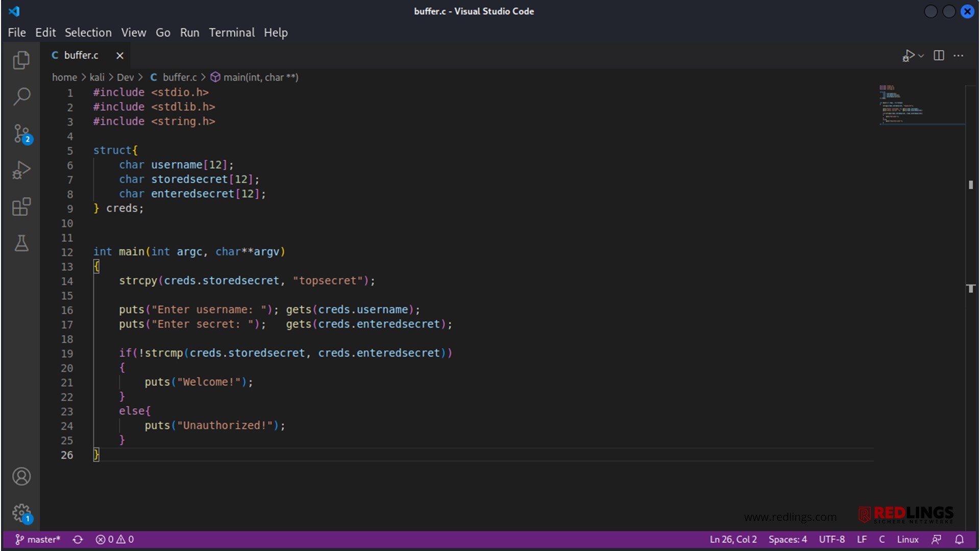Click the kali breadcrumb segment

97,78
